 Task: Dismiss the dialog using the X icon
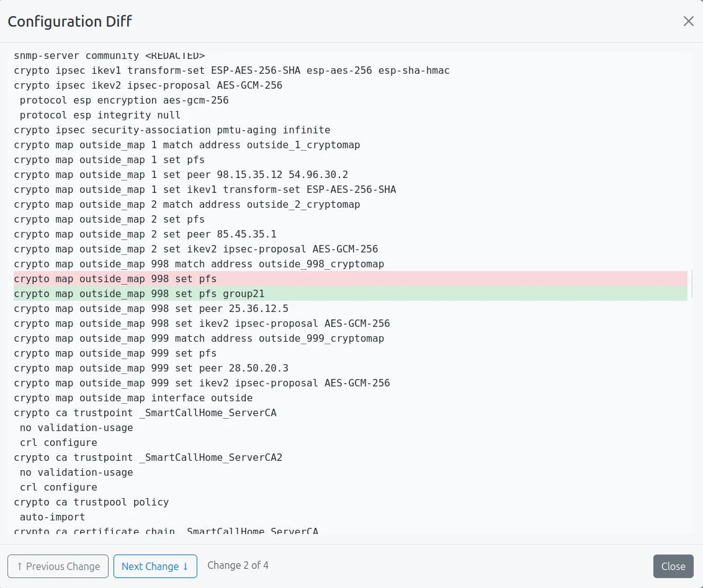point(688,20)
